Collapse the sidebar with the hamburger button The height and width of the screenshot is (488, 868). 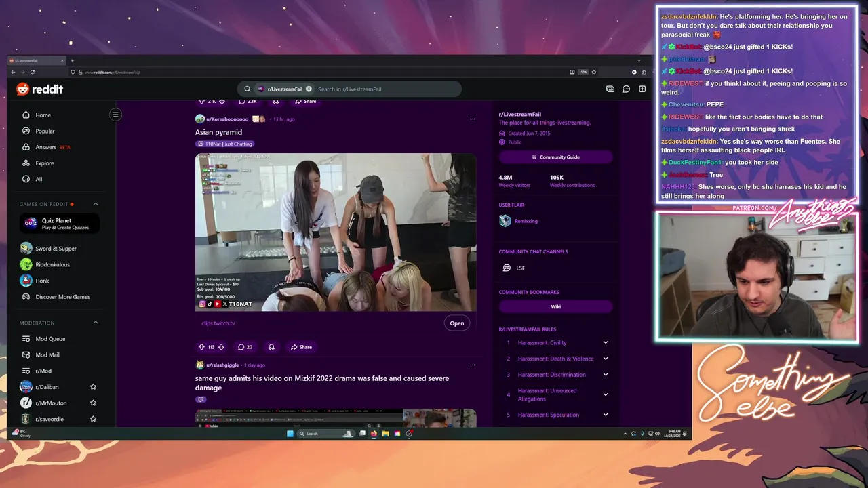click(x=115, y=115)
